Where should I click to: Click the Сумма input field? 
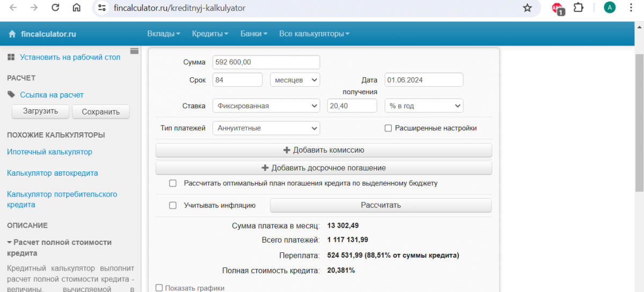click(x=266, y=62)
